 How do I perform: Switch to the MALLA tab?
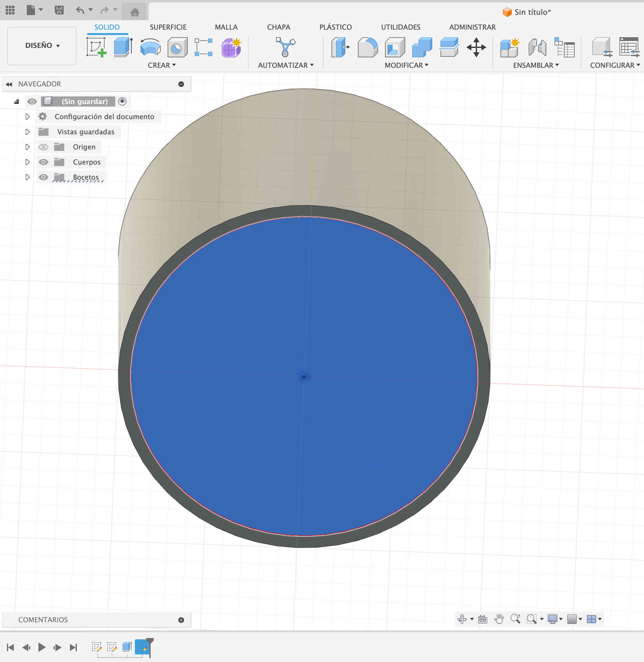(226, 27)
